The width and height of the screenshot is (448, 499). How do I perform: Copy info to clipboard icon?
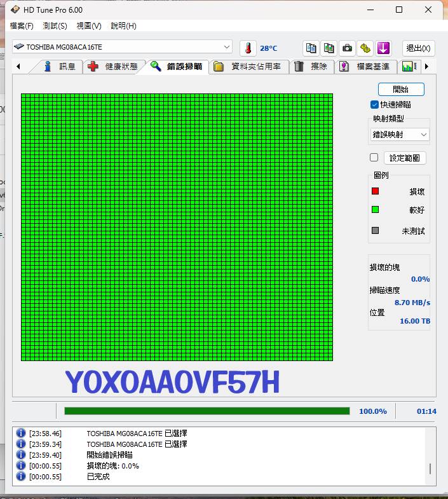point(311,48)
